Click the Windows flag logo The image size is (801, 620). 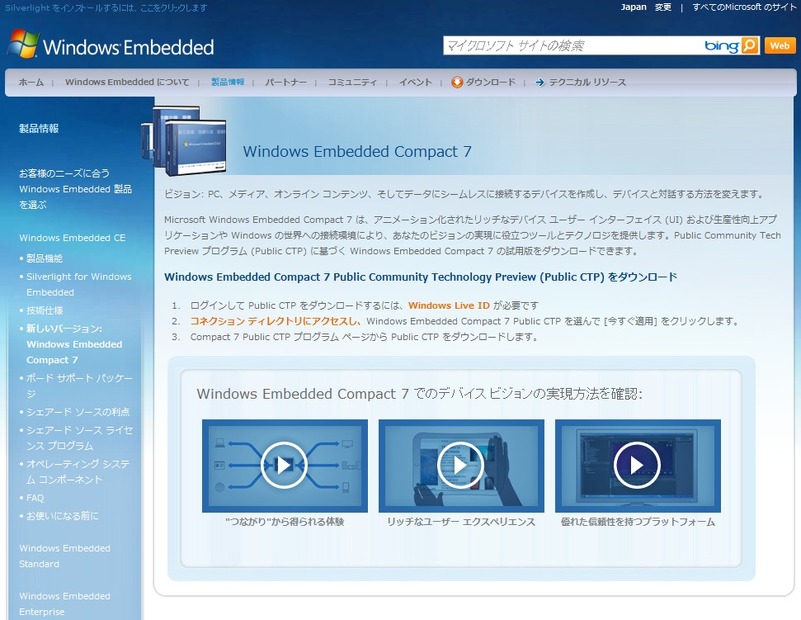coord(23,44)
